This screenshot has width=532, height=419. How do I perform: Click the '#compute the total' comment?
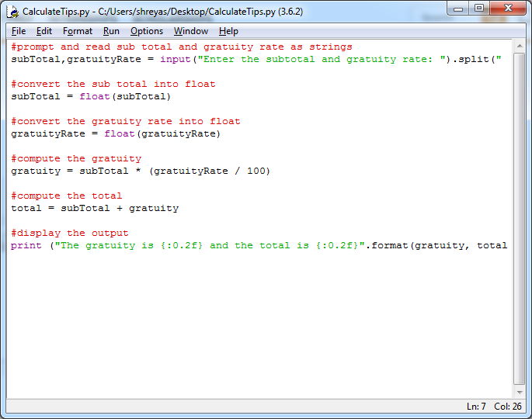coord(67,196)
